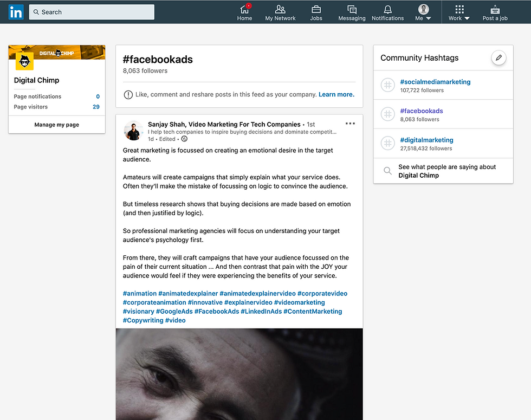The image size is (531, 420).
Task: Open Messaging chat icon
Action: 352,9
